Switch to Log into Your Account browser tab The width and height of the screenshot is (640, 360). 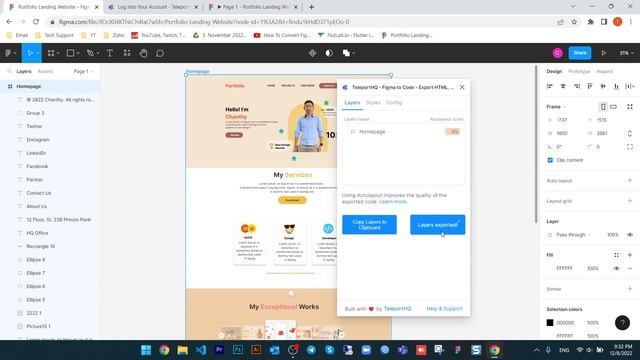click(x=153, y=7)
